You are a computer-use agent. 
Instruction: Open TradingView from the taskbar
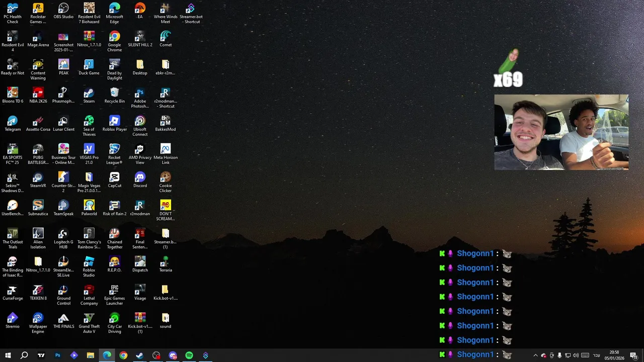point(41,355)
